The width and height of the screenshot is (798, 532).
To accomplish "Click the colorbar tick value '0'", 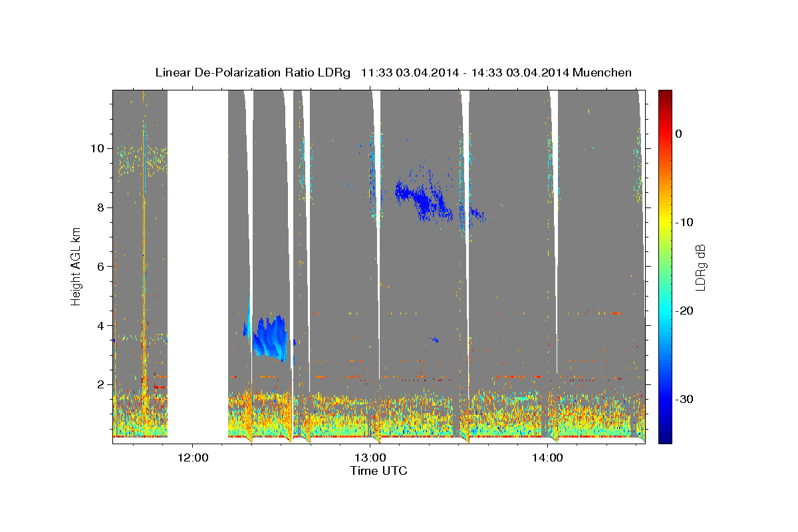I will (x=679, y=134).
